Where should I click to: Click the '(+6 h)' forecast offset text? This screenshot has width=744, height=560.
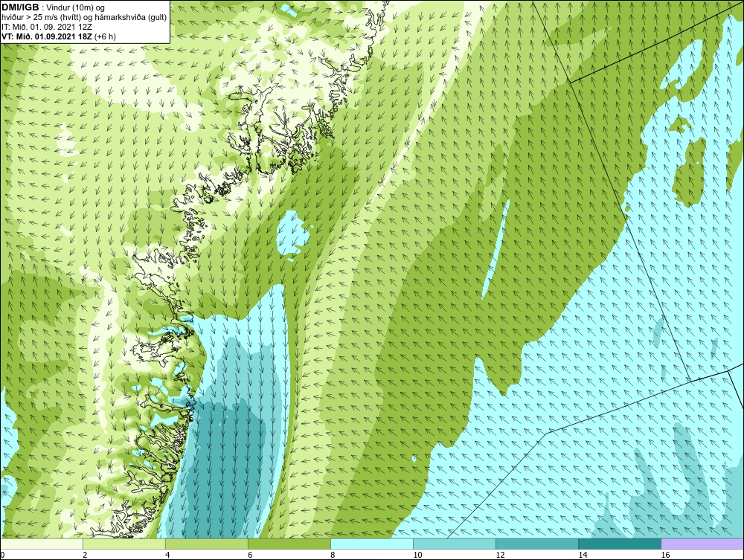105,36
